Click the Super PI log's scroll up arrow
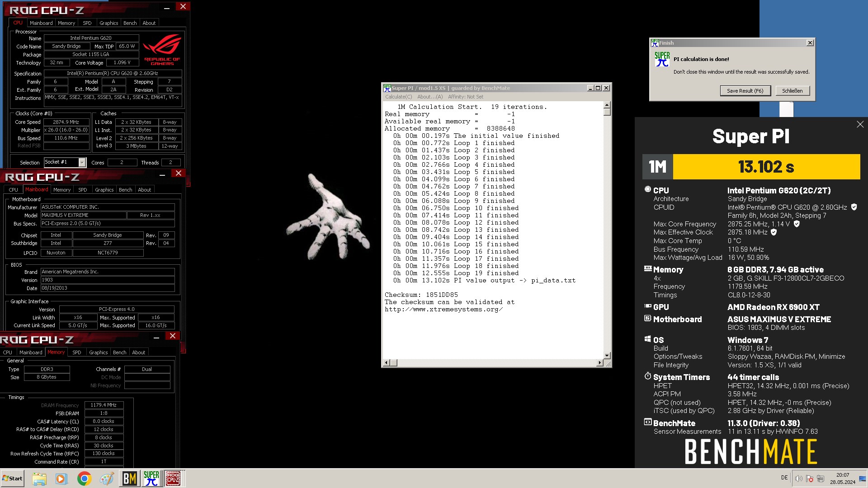Image resolution: width=868 pixels, height=488 pixels. click(x=607, y=105)
